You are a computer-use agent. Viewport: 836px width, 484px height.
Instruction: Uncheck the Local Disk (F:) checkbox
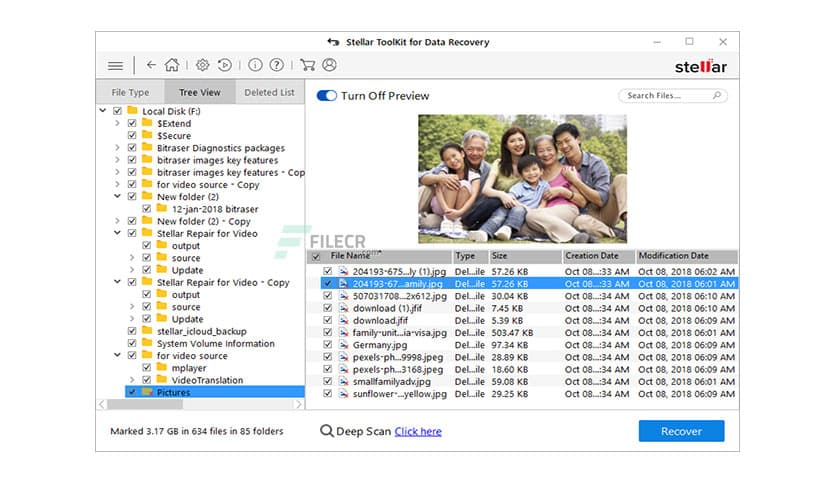tap(117, 111)
